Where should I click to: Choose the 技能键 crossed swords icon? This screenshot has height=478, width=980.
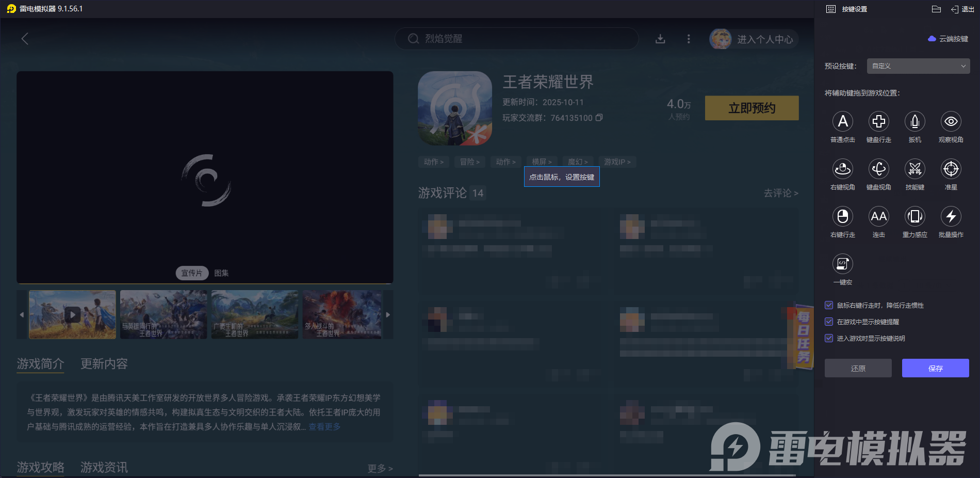click(915, 169)
